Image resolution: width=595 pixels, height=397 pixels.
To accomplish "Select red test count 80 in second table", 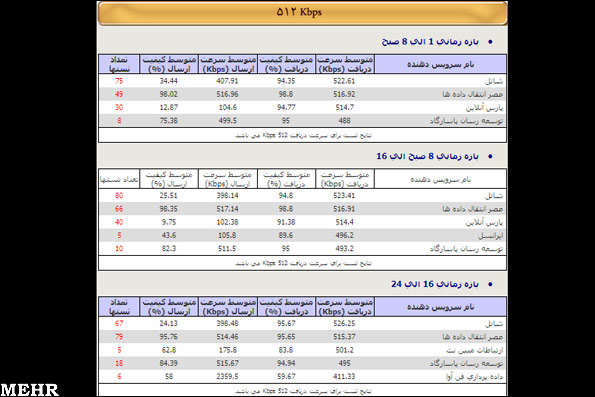I will (119, 195).
